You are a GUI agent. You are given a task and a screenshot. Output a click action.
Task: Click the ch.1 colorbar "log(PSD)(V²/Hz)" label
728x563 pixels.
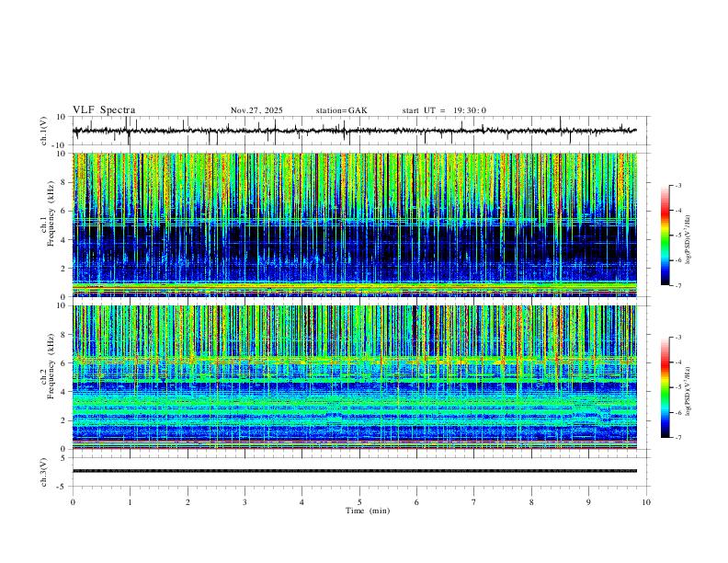click(x=688, y=239)
